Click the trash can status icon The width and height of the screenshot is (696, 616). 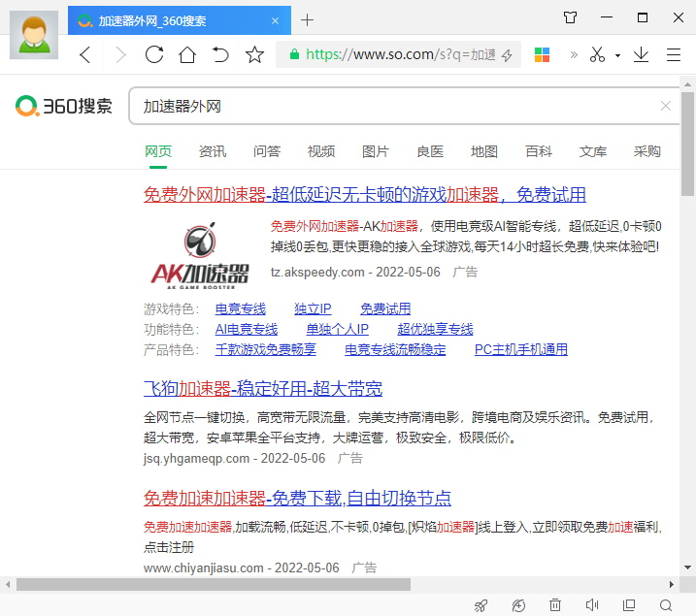555,605
